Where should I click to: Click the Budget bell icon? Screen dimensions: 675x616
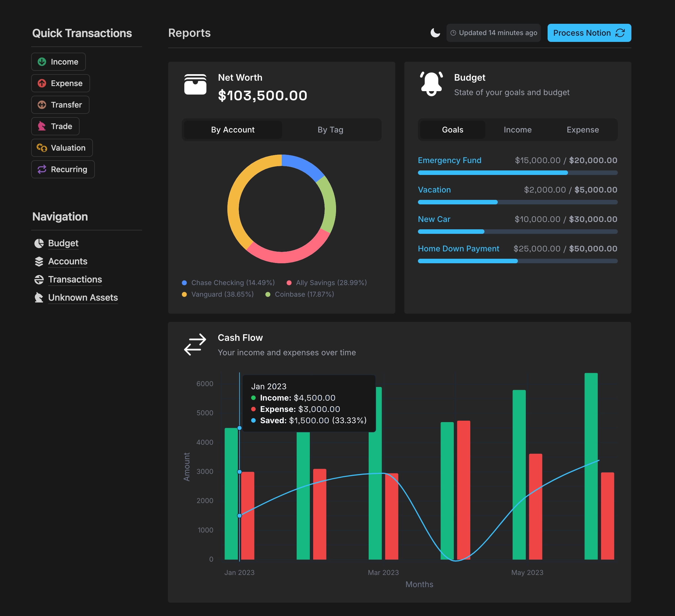coord(431,84)
